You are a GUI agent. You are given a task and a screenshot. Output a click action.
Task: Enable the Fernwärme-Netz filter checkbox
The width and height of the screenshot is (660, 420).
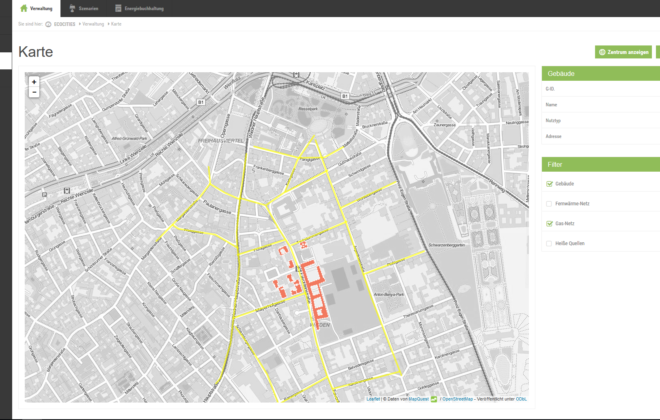click(549, 204)
